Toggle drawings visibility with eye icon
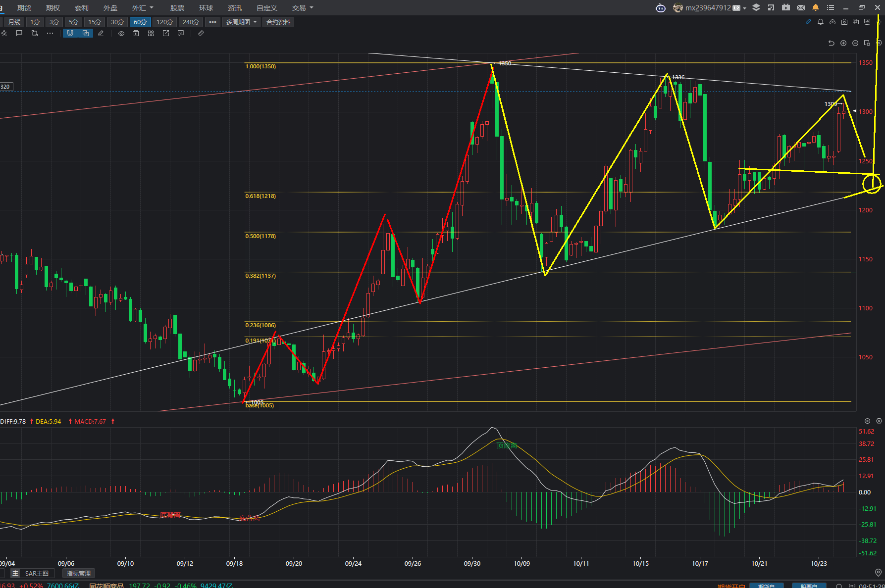 coord(121,33)
